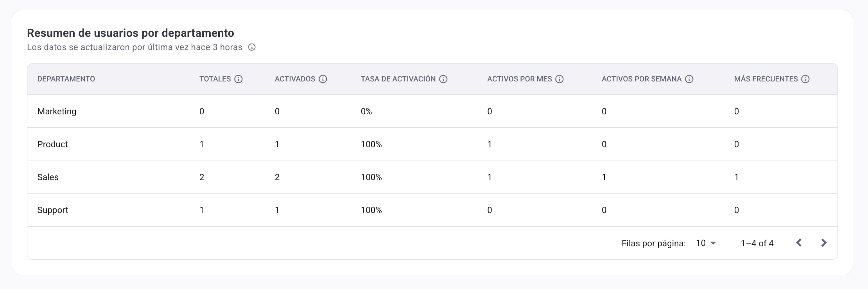
Task: Click the Activos por semana info icon
Action: coord(690,79)
